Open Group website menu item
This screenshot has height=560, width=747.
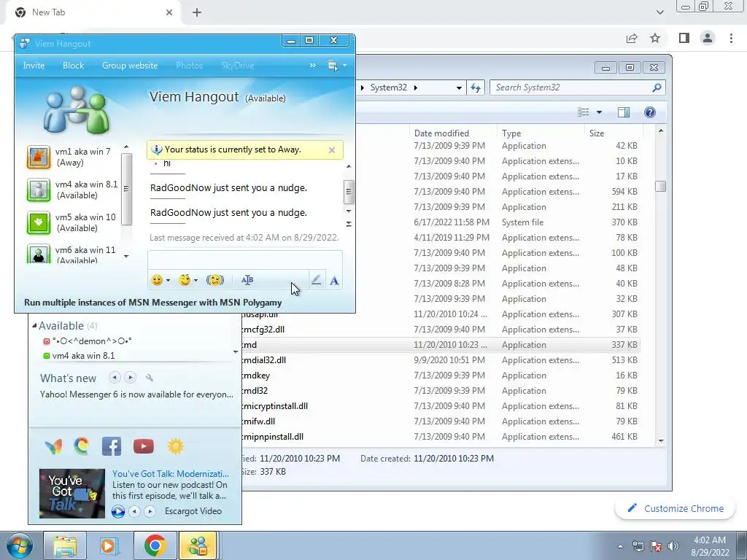pos(130,65)
